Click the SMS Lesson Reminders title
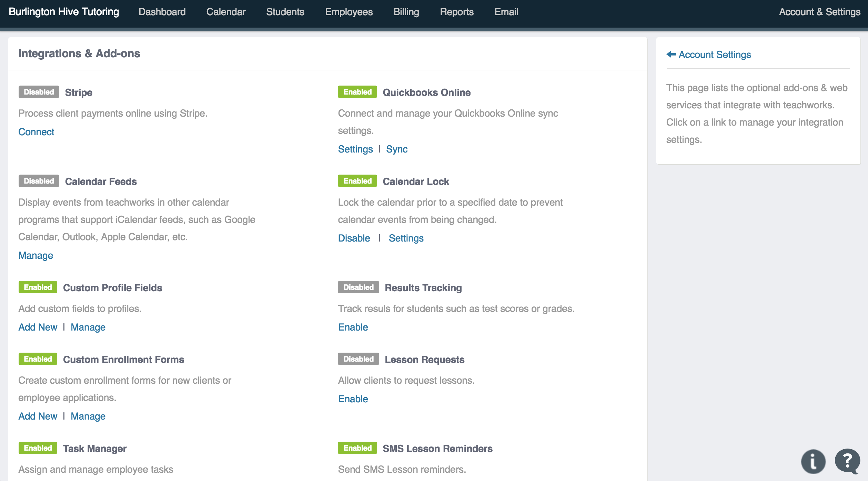This screenshot has height=481, width=868. coord(438,449)
